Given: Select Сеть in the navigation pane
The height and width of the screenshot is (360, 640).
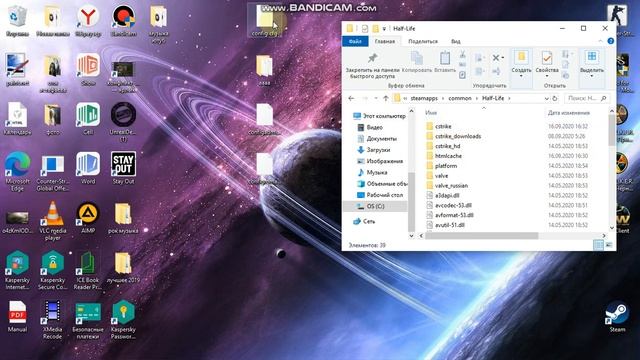Looking at the screenshot, I should (x=364, y=221).
